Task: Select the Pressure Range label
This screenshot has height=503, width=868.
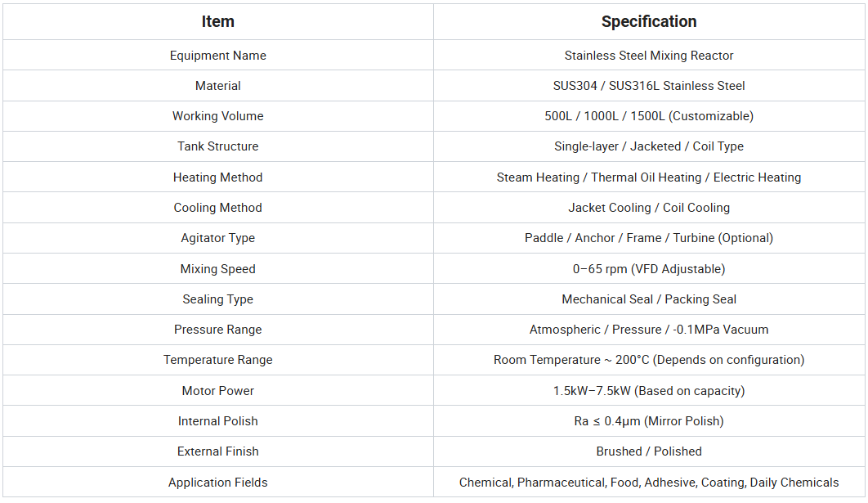Action: (x=217, y=330)
